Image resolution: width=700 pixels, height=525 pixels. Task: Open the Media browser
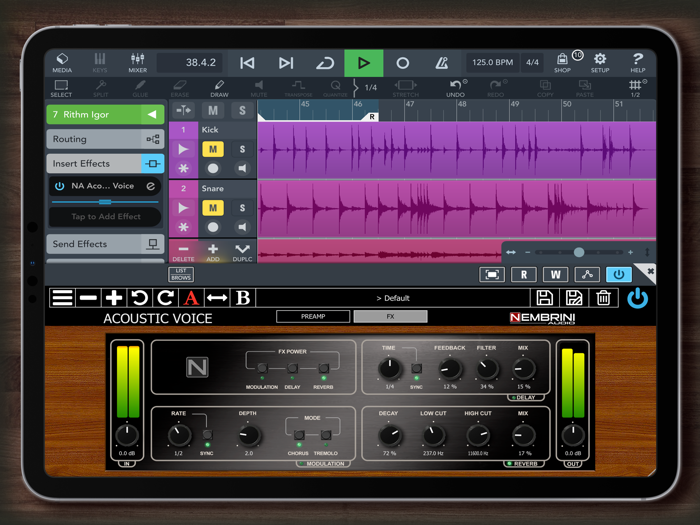point(62,63)
